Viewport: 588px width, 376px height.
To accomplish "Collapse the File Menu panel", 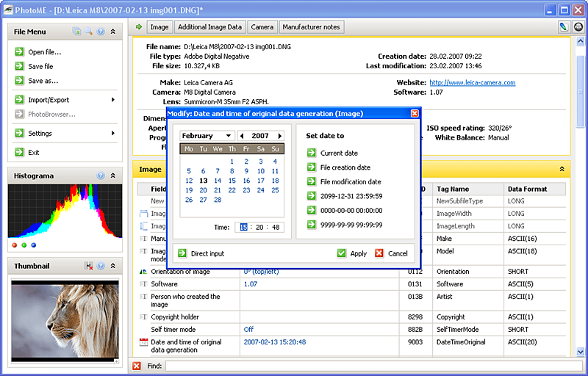I will pos(113,32).
